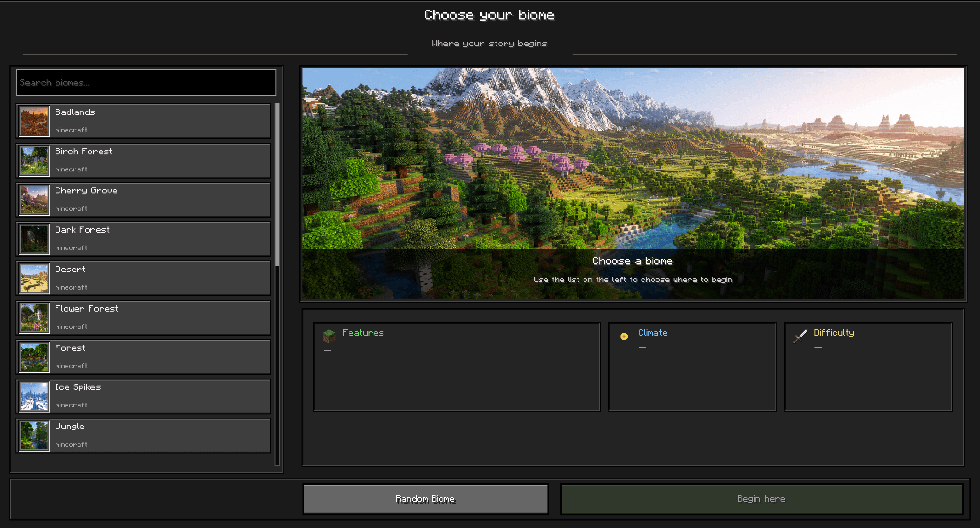Choose the Cherry Grove biome name
The image size is (980, 528).
pos(86,191)
